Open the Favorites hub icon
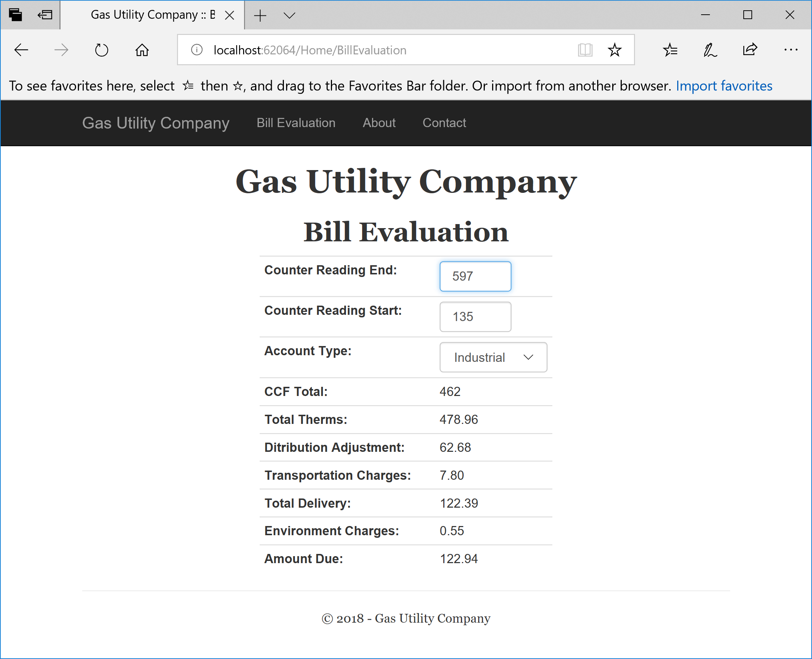The image size is (812, 659). 671,50
